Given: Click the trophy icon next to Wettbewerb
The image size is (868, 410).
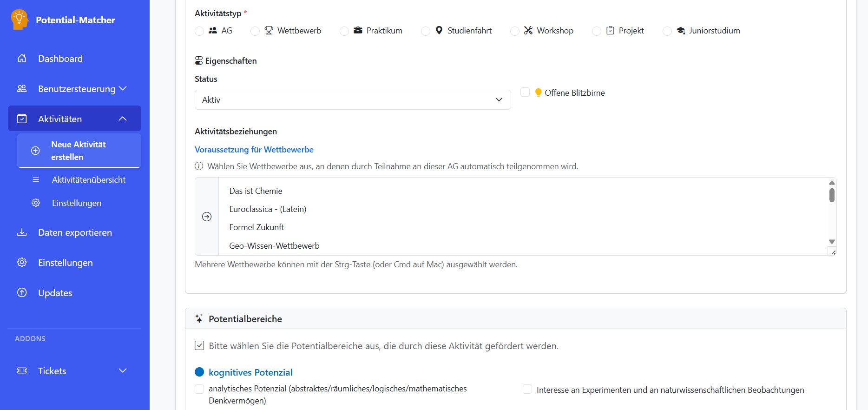Looking at the screenshot, I should click(269, 30).
